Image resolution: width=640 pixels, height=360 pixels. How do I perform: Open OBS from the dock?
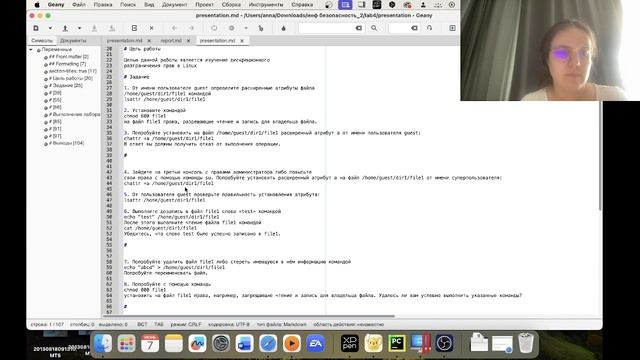coord(444,343)
